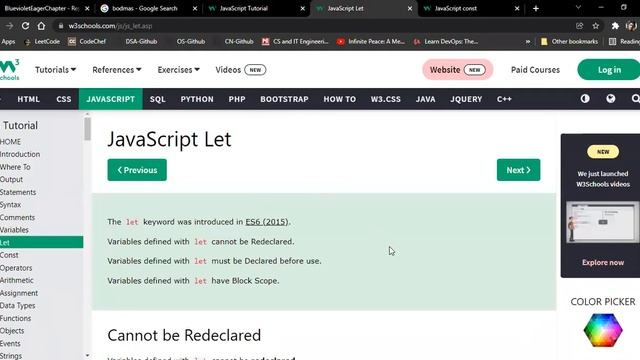Click the W3Schools logo
The width and height of the screenshot is (640, 360).
[x=9, y=69]
